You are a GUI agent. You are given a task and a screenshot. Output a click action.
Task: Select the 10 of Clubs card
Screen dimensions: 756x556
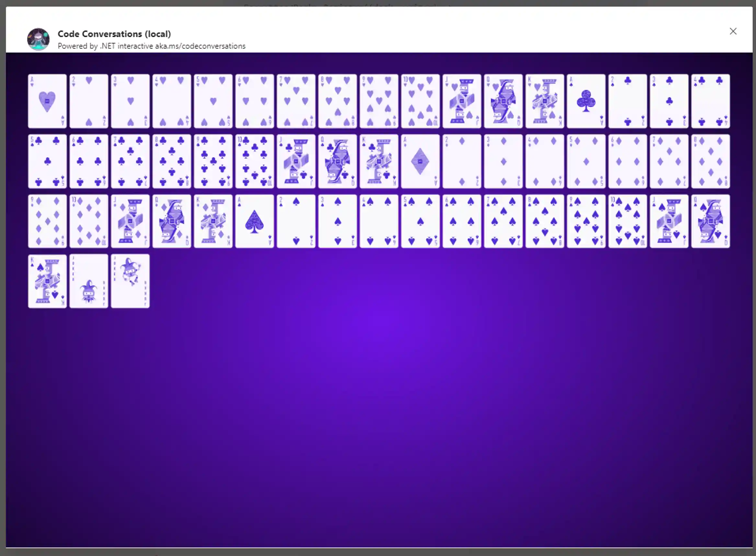pyautogui.click(x=254, y=161)
